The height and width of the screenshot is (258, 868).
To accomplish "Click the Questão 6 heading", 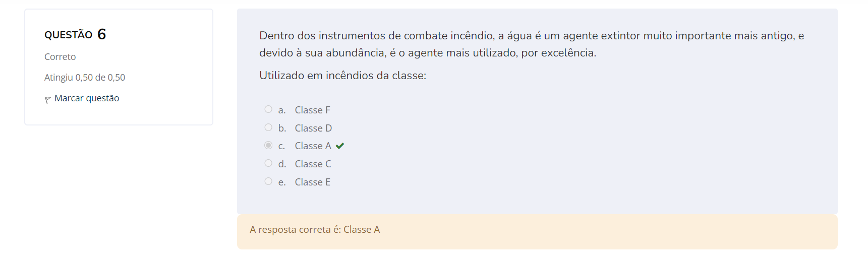I will click(x=75, y=34).
